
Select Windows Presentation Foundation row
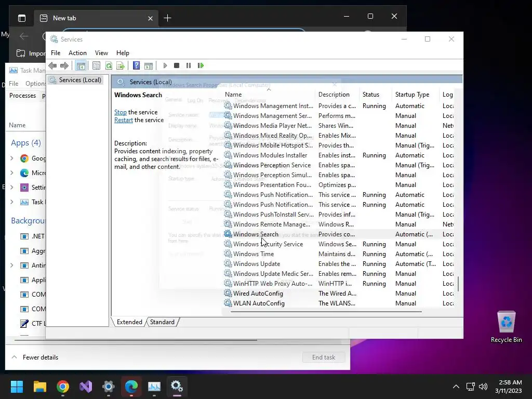pos(338,185)
